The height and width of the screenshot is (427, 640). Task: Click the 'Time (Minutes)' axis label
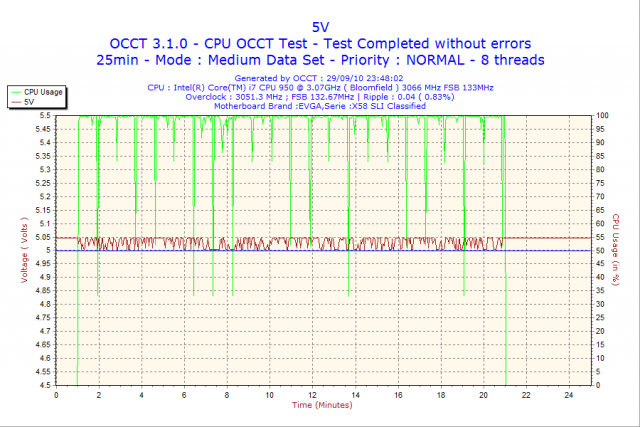click(x=322, y=405)
